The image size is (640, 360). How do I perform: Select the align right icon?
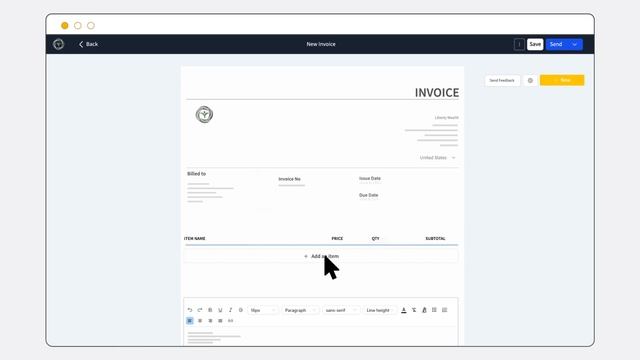[x=210, y=321]
